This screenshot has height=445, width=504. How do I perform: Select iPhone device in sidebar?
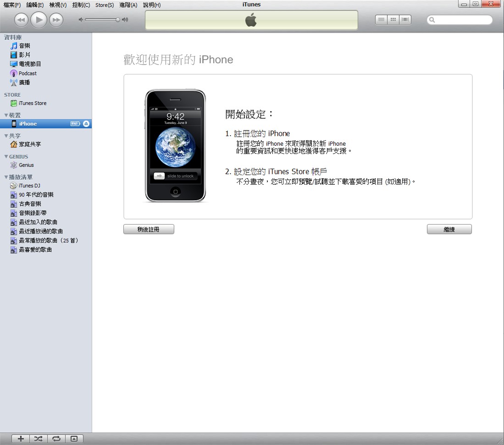tap(46, 124)
